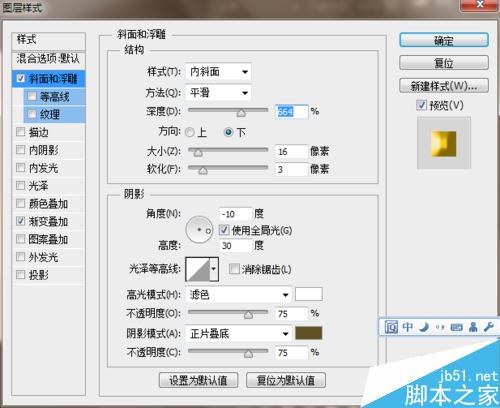This screenshot has width=500, height=408.
Task: Enable 消除锯齿 checkbox
Action: click(x=234, y=269)
